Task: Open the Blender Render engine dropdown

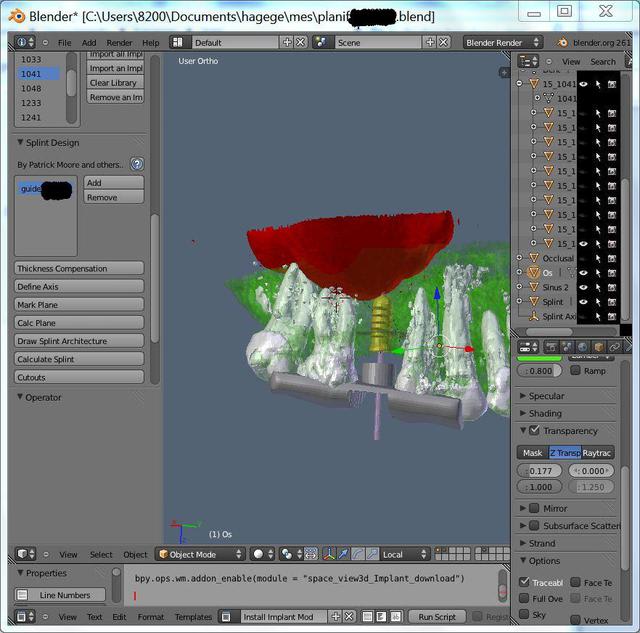Action: 502,43
